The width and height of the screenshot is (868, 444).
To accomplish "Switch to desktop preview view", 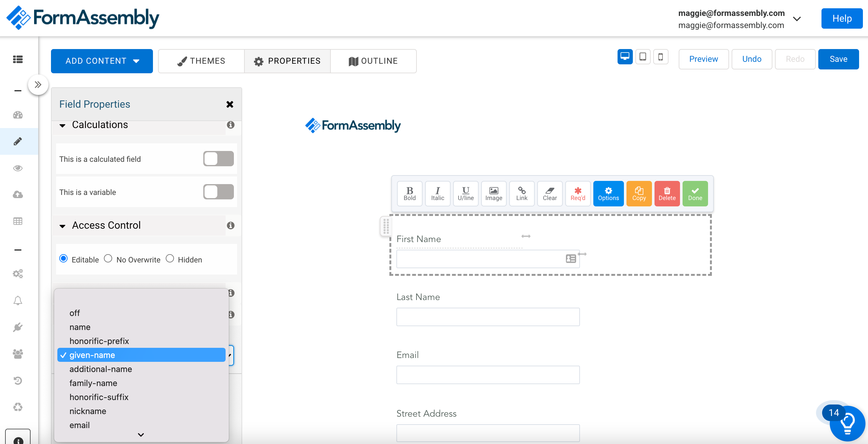I will coord(625,57).
